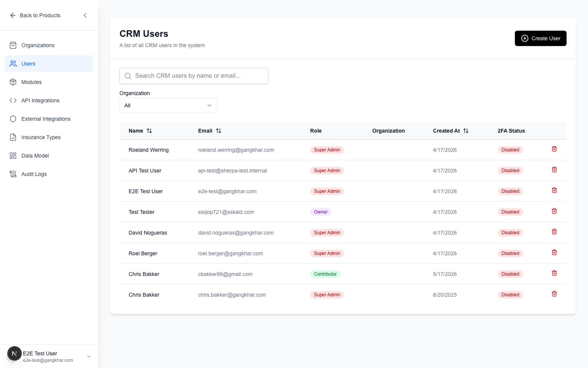
Task: Click api-test@sherpa-test.internal email
Action: [232, 171]
